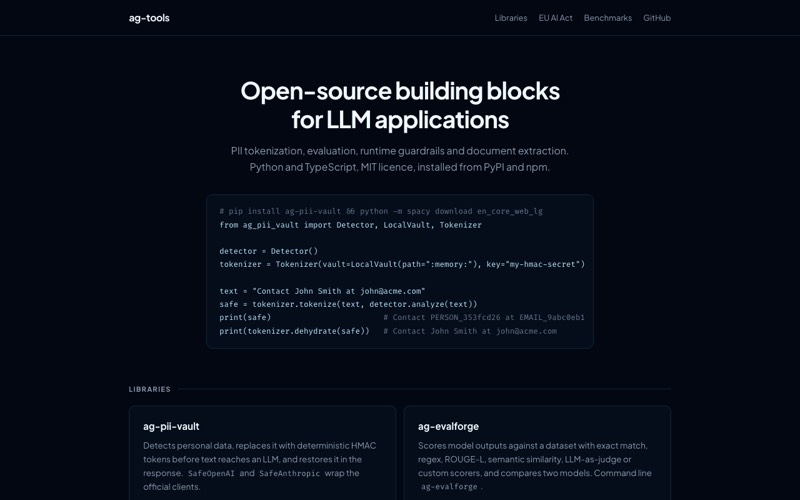The height and width of the screenshot is (500, 800).
Task: Open the GitHub nav link
Action: tap(657, 18)
